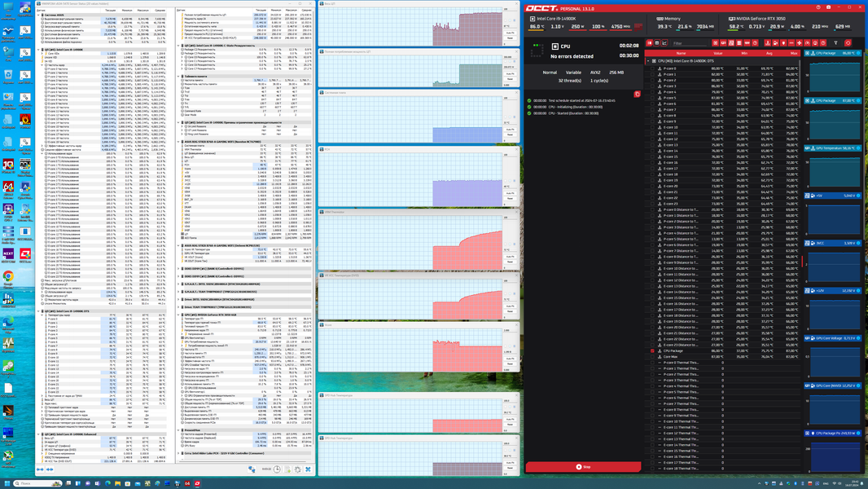This screenshot has width=868, height=489.
Task: Click the red reset icon at OCCT toolbar end
Action: point(848,42)
